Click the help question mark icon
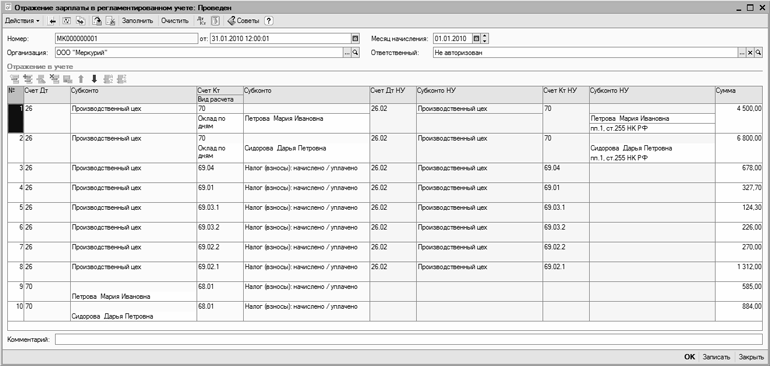The image size is (770, 366). (x=269, y=21)
